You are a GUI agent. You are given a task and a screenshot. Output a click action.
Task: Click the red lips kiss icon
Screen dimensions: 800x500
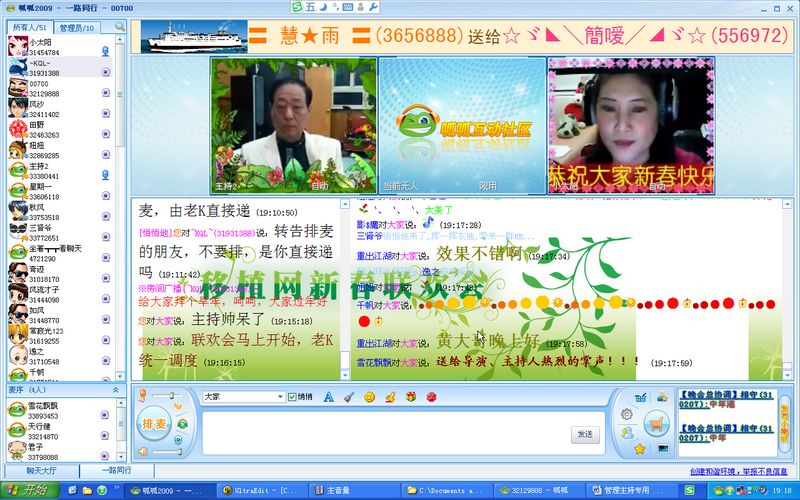click(x=431, y=396)
